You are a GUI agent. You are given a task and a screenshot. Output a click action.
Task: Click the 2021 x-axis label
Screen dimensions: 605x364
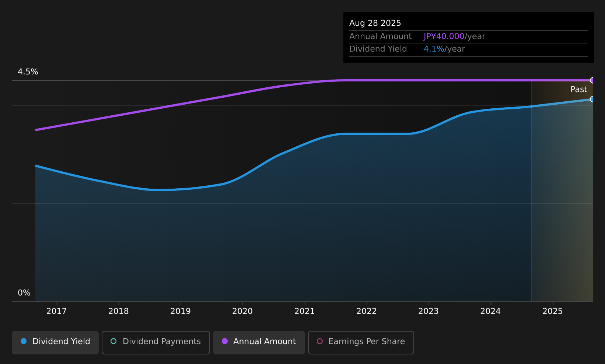pos(305,311)
